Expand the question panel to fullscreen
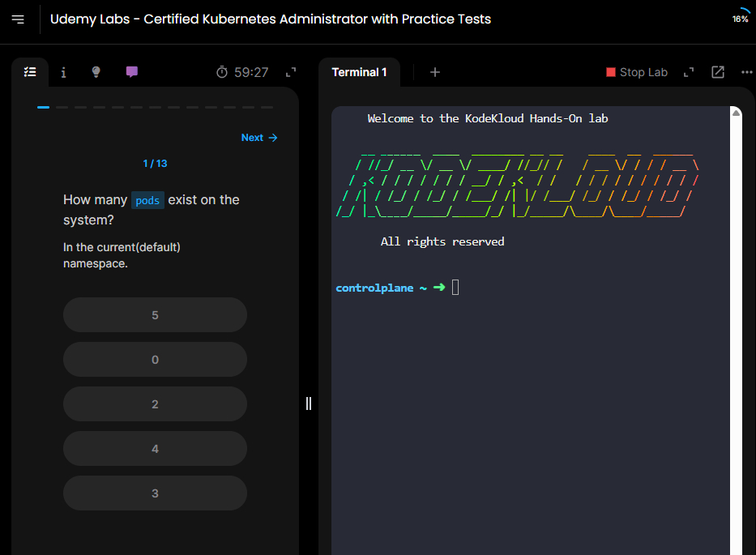Screen dimensions: 756x555 pos(291,72)
